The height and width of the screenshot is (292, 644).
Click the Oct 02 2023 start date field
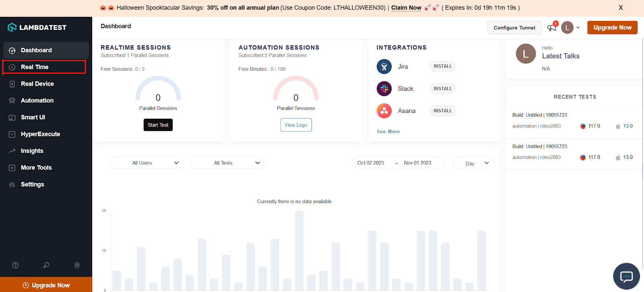click(371, 163)
